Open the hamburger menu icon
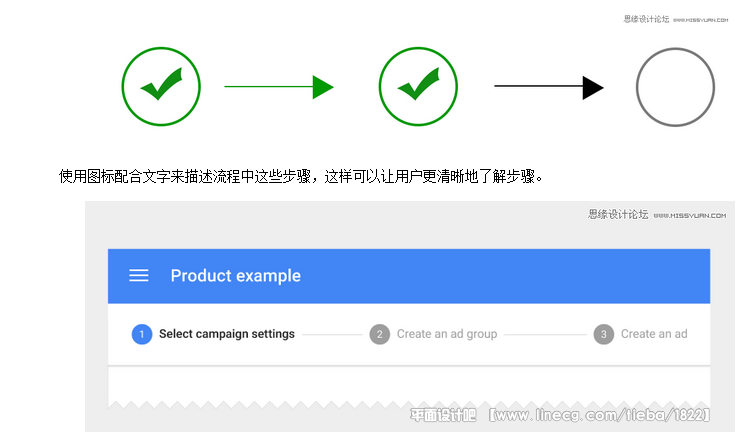Screen dimensions: 744x432 click(x=139, y=275)
